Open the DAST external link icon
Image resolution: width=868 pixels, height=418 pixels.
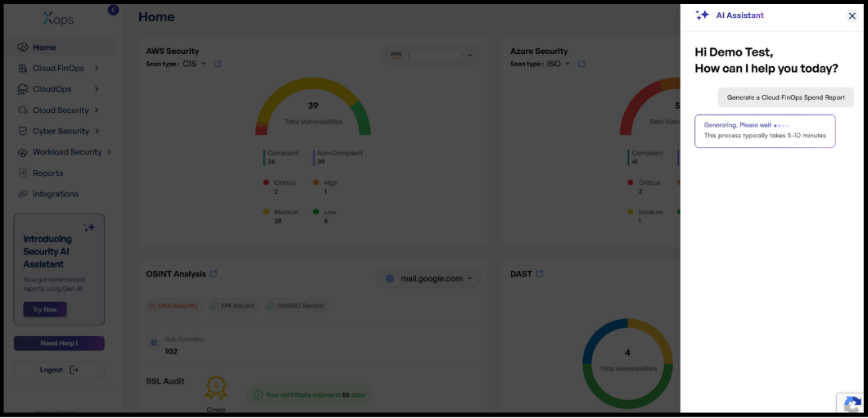click(x=540, y=274)
